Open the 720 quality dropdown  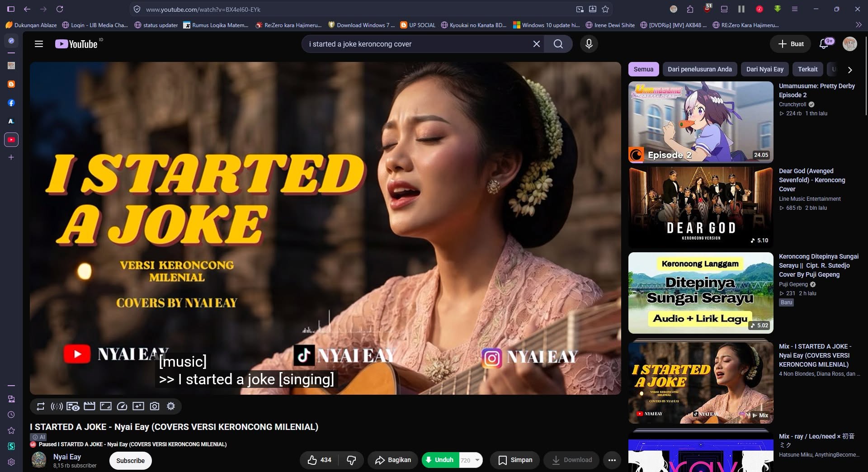click(x=471, y=460)
